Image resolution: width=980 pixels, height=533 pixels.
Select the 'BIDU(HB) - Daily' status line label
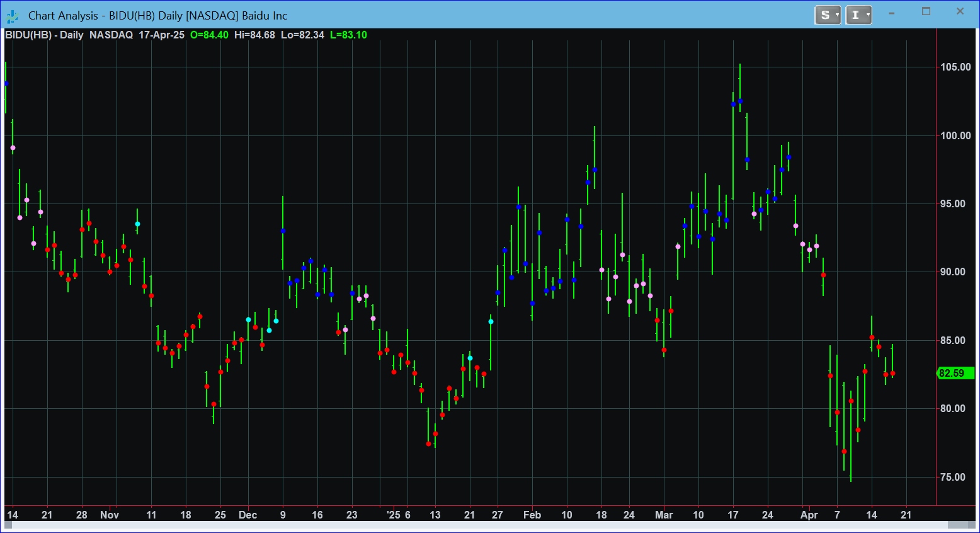pos(44,35)
